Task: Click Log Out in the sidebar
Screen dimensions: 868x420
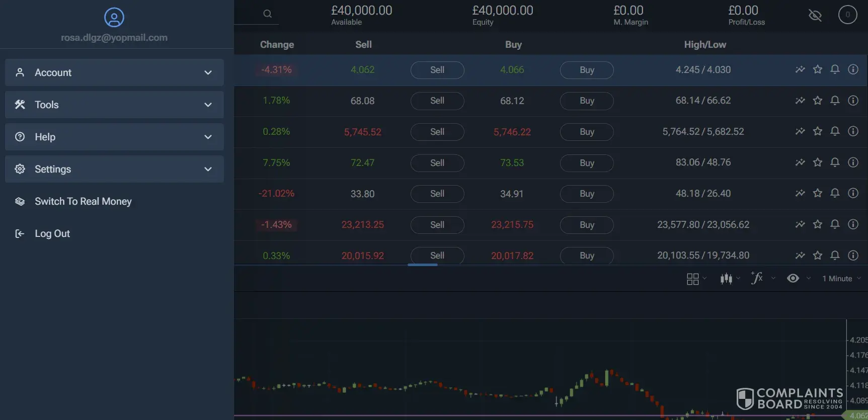Action: [52, 233]
